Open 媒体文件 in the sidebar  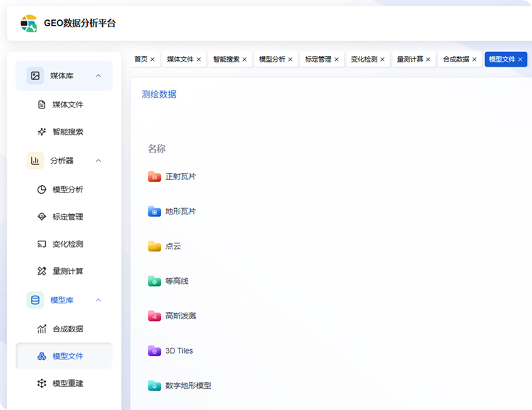pos(64,105)
